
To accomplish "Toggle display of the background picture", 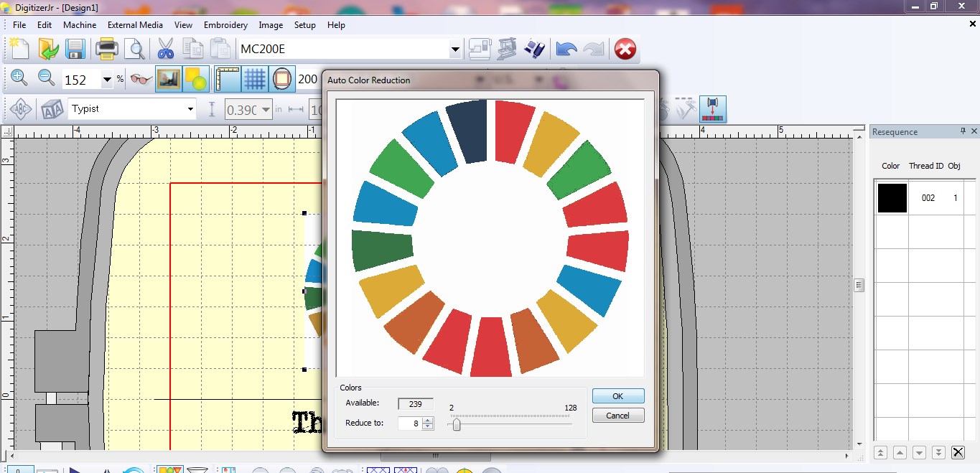I will click(x=168, y=79).
